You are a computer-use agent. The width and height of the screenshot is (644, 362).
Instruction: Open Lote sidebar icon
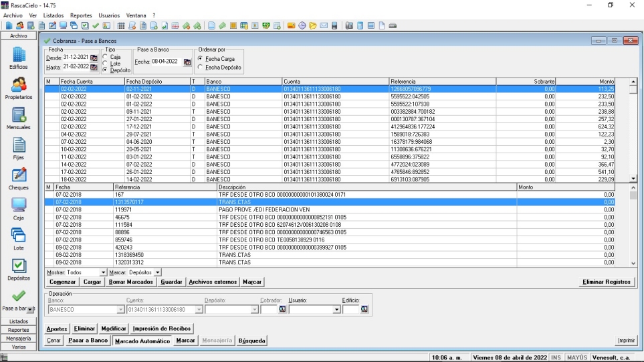[19, 239]
